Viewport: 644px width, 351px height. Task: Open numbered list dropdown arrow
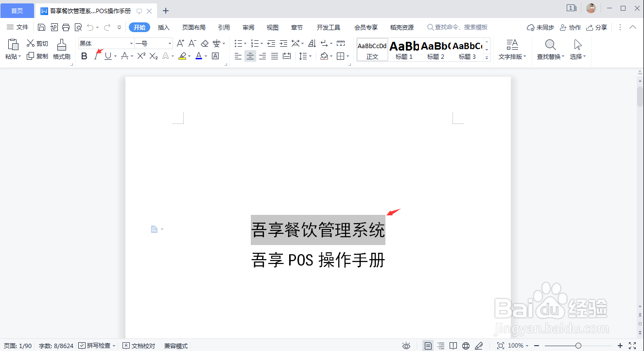point(261,43)
